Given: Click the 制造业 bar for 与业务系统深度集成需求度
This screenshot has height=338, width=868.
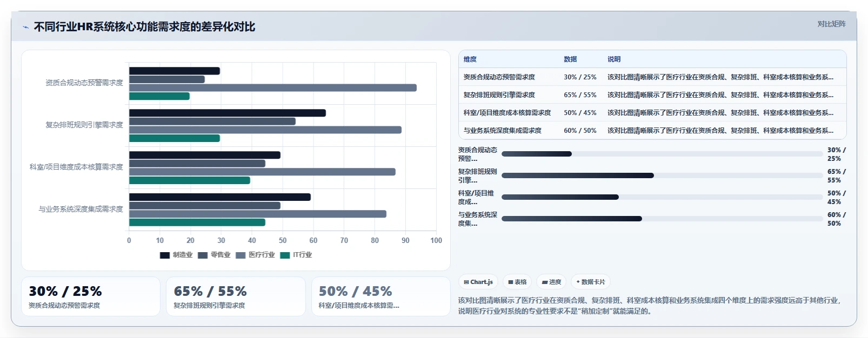Looking at the screenshot, I should pyautogui.click(x=220, y=197).
